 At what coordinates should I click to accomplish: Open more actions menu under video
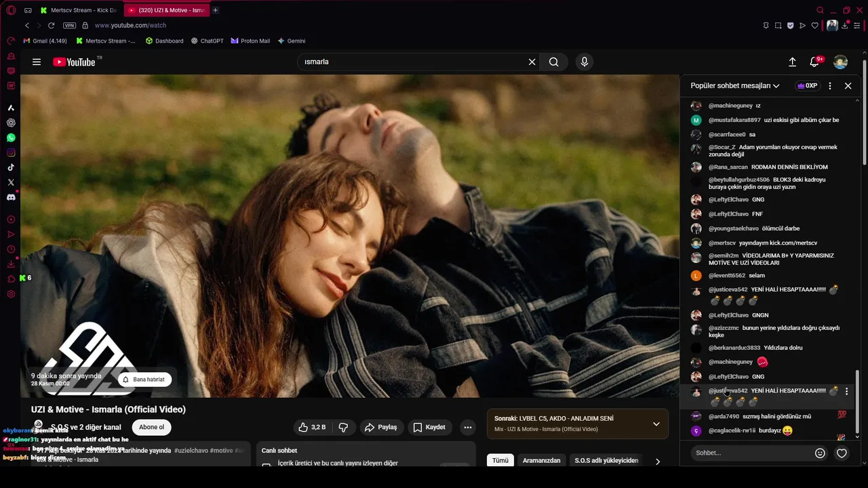pos(468,427)
